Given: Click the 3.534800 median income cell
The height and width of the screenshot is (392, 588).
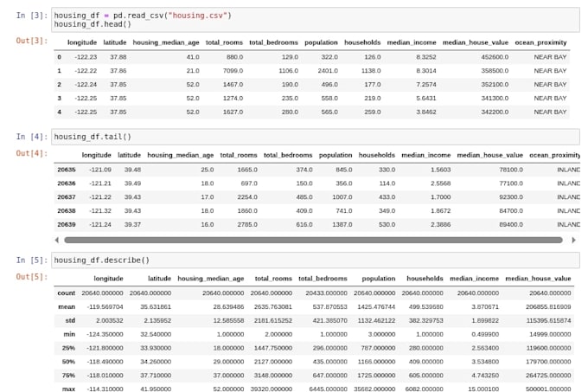Looking at the screenshot, I should pos(485,362).
